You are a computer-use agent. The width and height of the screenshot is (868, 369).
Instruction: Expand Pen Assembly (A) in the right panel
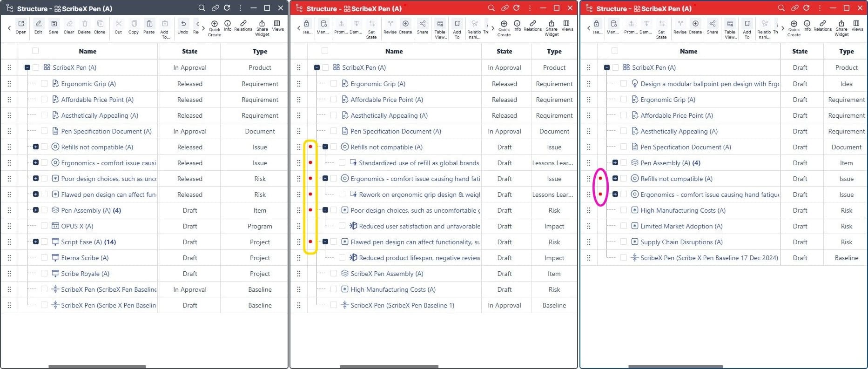[615, 163]
